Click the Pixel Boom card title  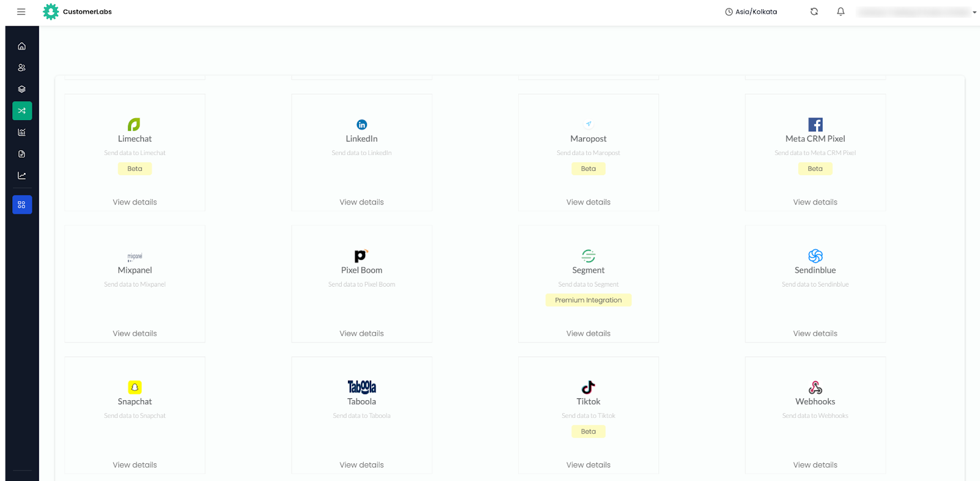tap(362, 270)
